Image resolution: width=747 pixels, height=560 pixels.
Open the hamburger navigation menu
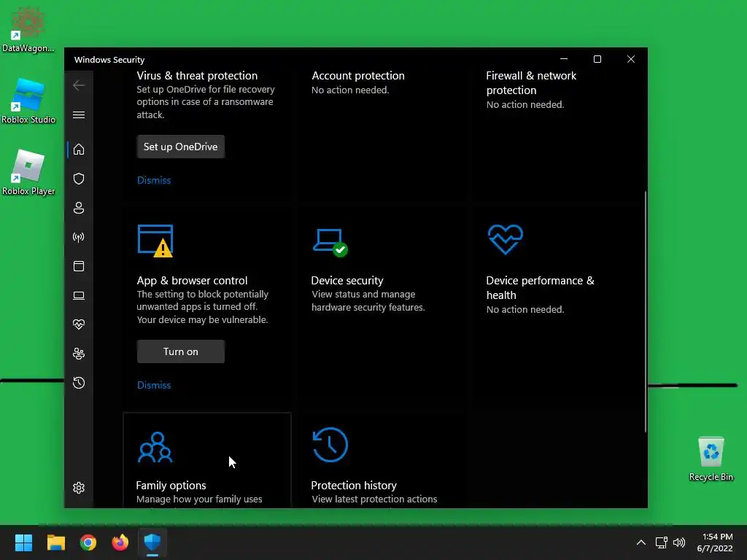pyautogui.click(x=79, y=115)
